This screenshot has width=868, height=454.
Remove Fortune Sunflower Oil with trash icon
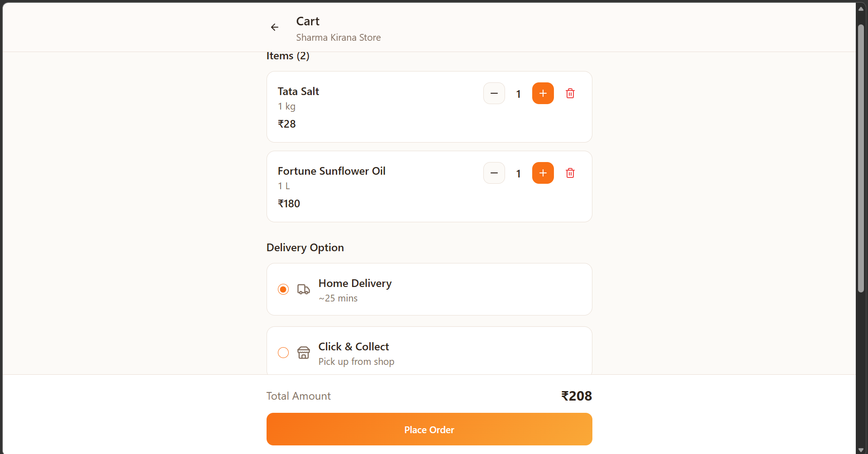pos(570,173)
